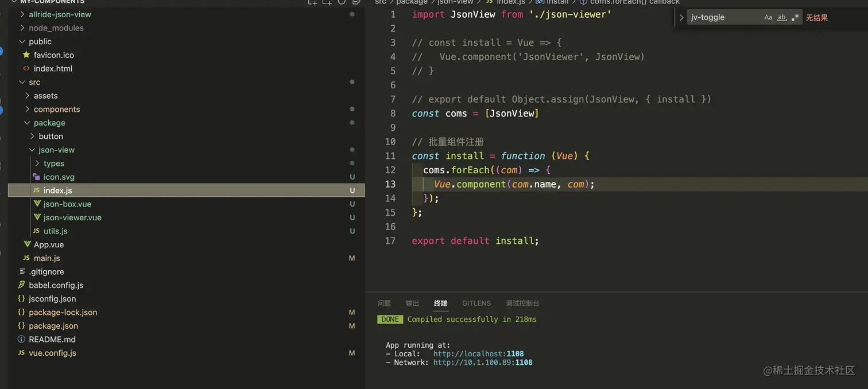Click the Vue icon of App.vue

click(x=26, y=244)
